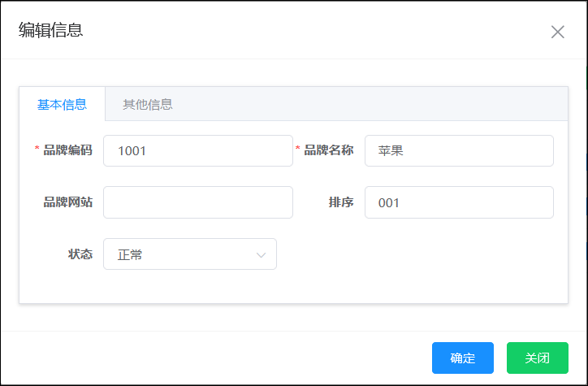Click the 状态 field label
The image size is (588, 386).
tap(80, 254)
